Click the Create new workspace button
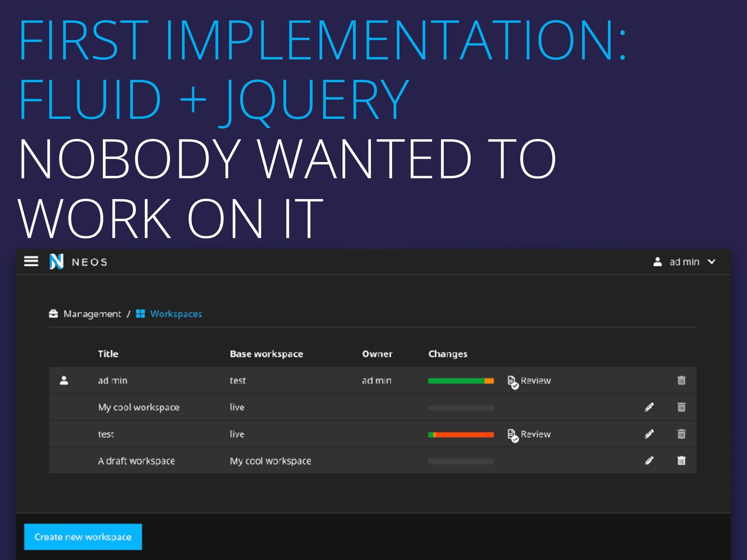The height and width of the screenshot is (560, 747). pos(83,537)
